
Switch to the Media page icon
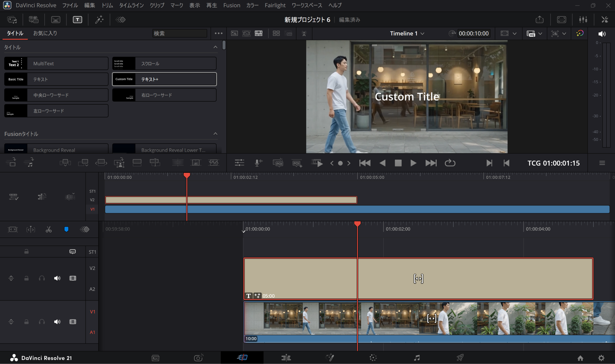(155, 358)
